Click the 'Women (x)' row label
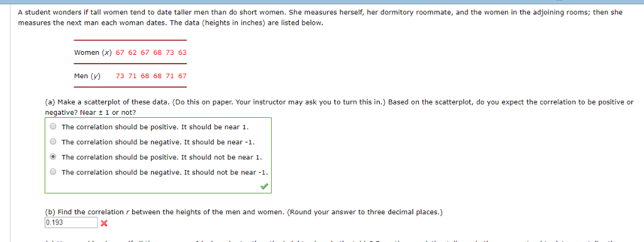 (x=93, y=53)
